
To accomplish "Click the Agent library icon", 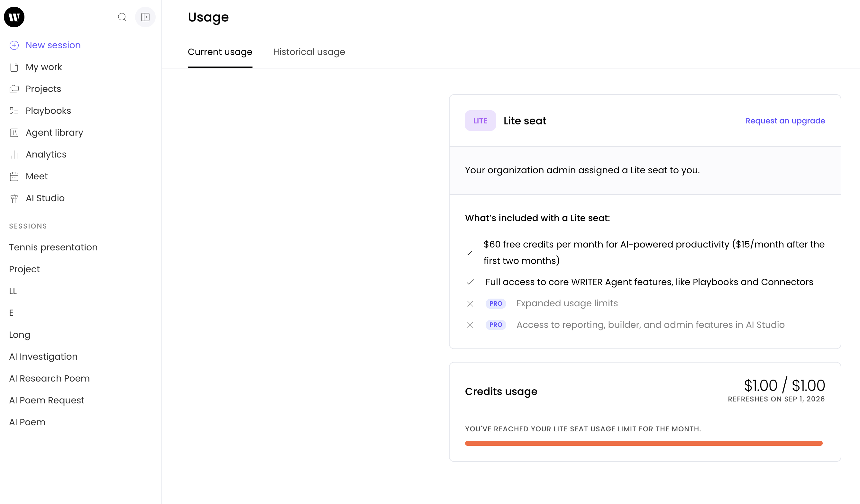I will coord(14,133).
